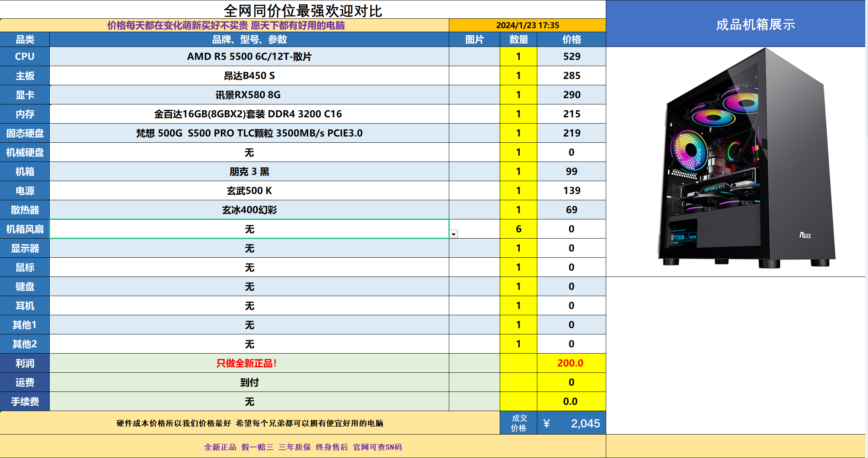Click the '手续费' row label
The image size is (868, 458).
[x=25, y=401]
